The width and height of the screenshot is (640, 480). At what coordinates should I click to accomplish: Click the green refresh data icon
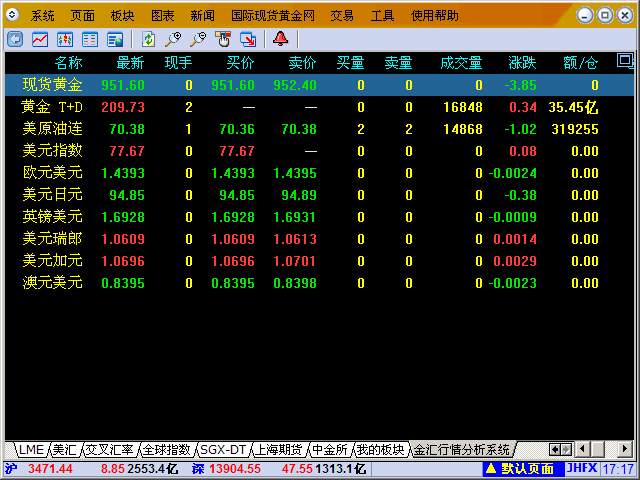point(148,39)
